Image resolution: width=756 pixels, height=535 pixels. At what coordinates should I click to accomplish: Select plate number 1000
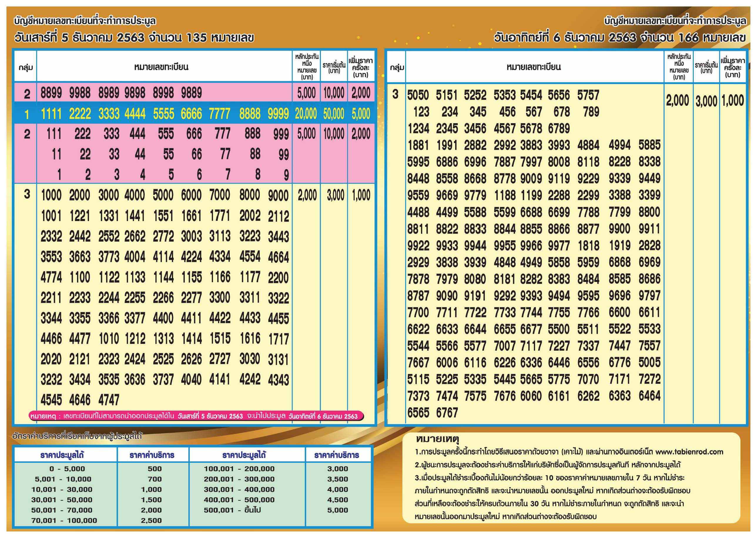[51, 195]
